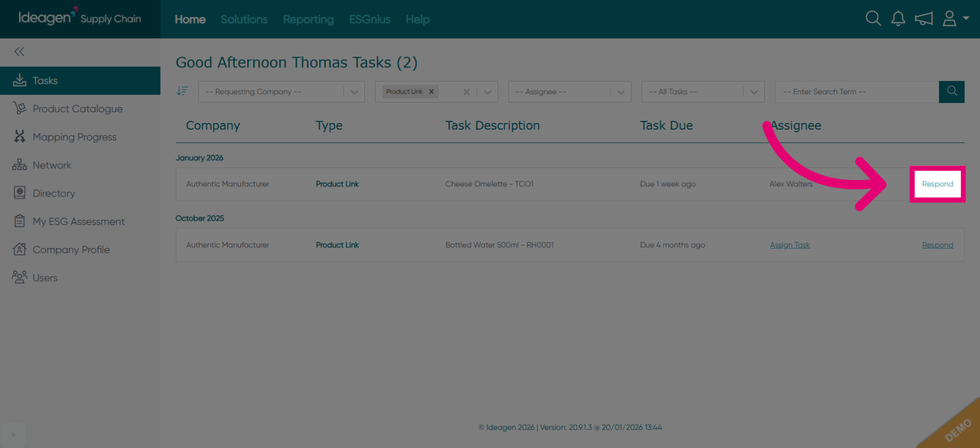980x448 pixels.
Task: Select Tasks in the sidebar
Action: (80, 81)
